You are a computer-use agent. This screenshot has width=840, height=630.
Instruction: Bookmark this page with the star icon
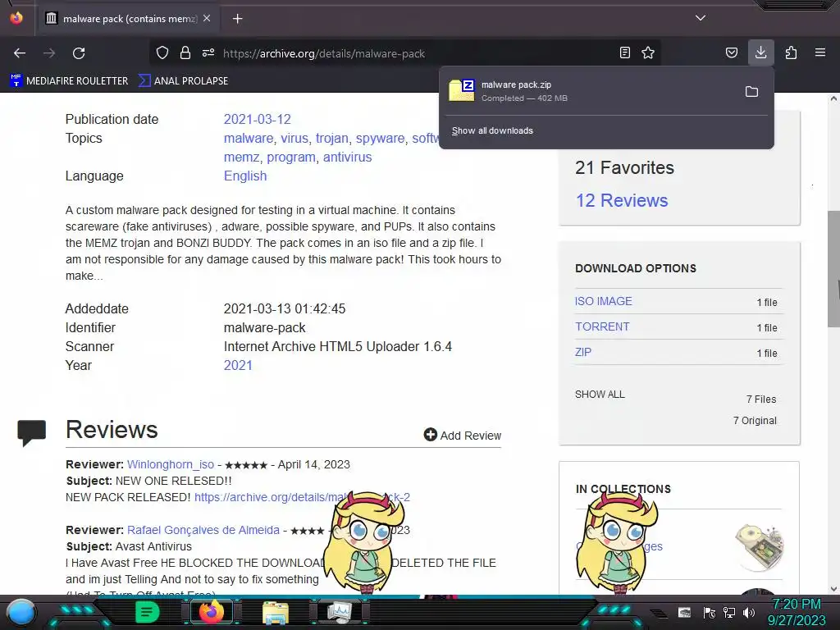(x=648, y=52)
